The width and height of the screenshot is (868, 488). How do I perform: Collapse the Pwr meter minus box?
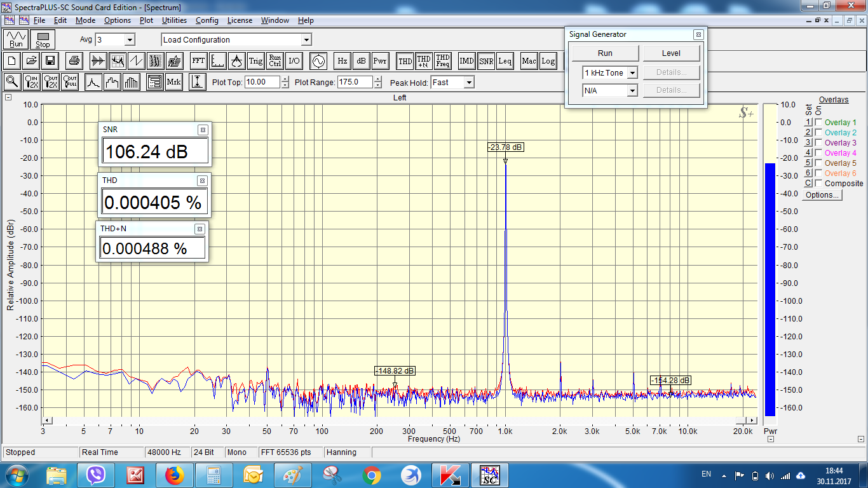pyautogui.click(x=770, y=439)
